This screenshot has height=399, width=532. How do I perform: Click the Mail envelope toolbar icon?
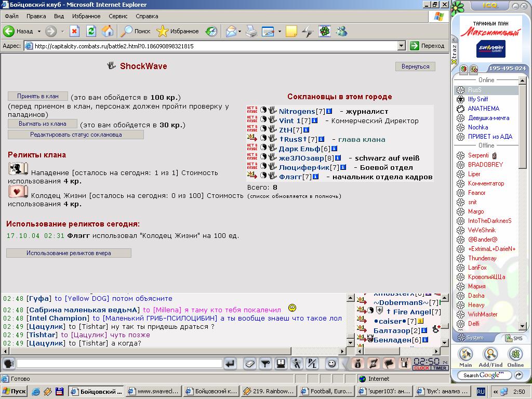click(231, 31)
